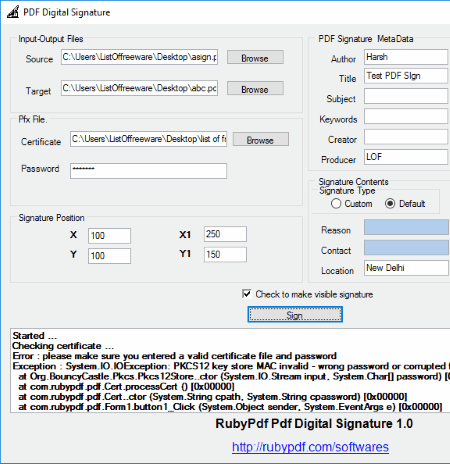The image size is (450, 464).
Task: Click the 'Signature Position' group label
Action: point(51,218)
